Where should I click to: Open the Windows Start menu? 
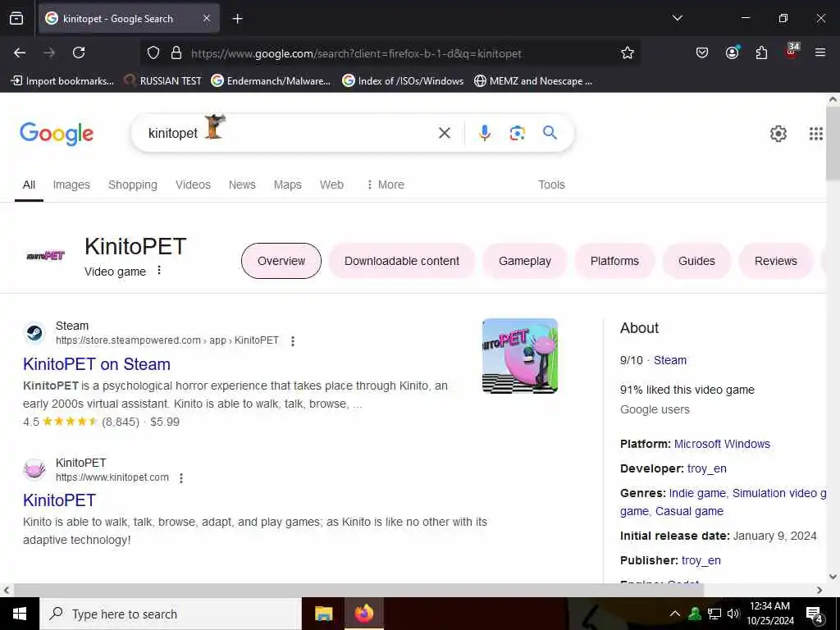click(x=20, y=614)
